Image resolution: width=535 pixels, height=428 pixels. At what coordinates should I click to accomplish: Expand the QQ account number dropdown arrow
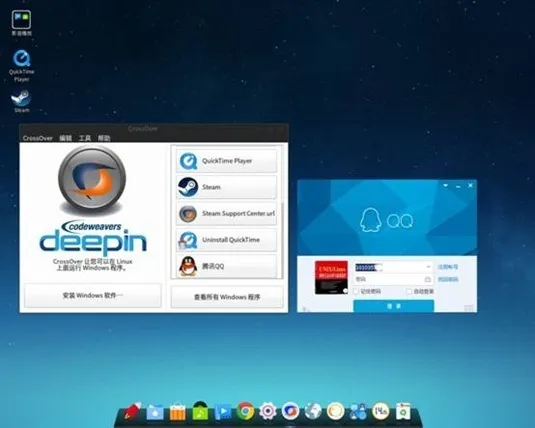click(x=428, y=267)
